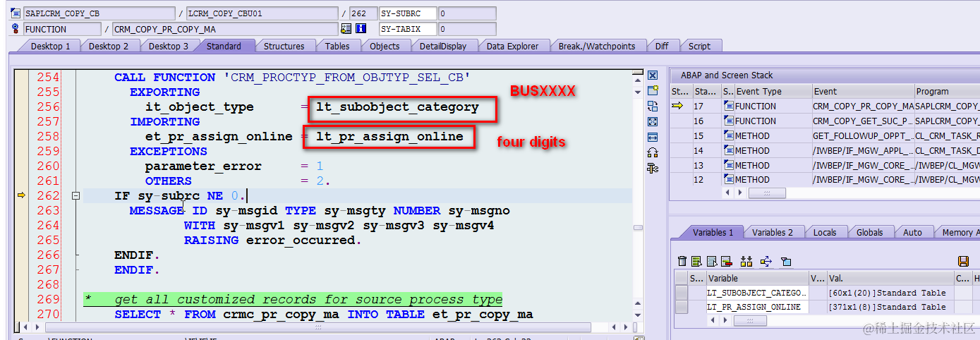Open the Objects tab

coord(385,46)
